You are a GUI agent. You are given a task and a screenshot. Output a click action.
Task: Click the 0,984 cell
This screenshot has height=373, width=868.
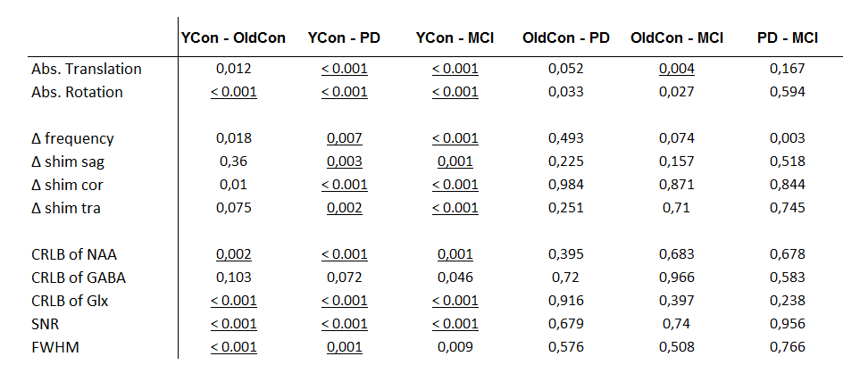pyautogui.click(x=565, y=185)
